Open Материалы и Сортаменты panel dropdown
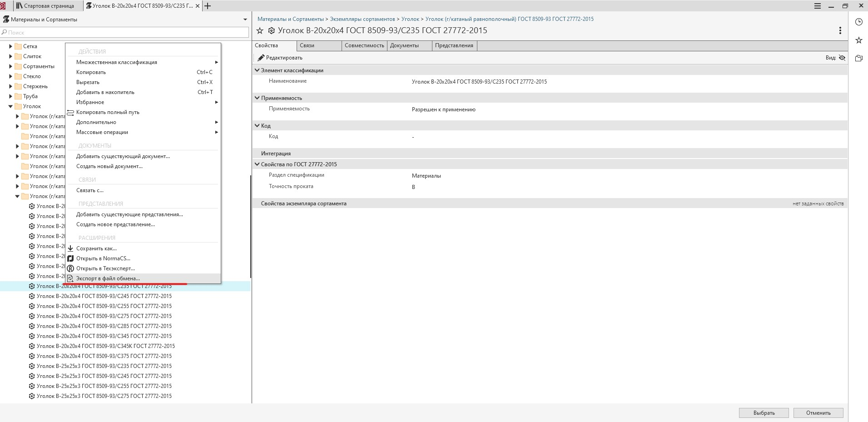 pos(245,20)
